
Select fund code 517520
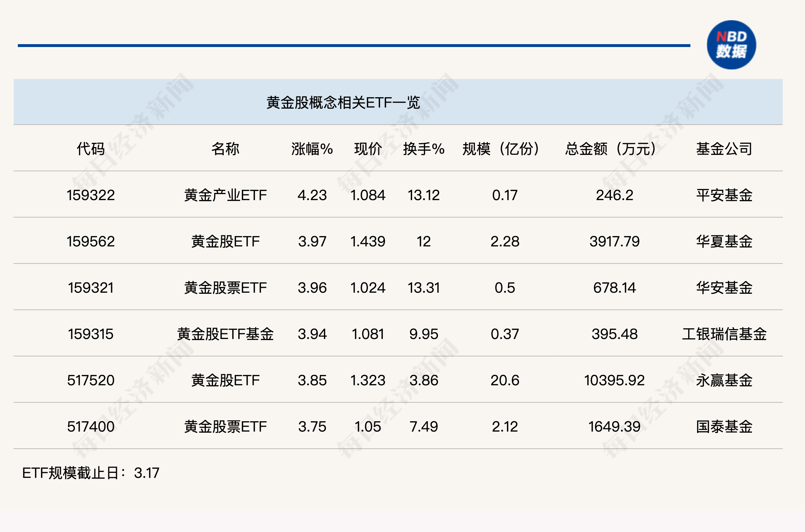pos(91,380)
